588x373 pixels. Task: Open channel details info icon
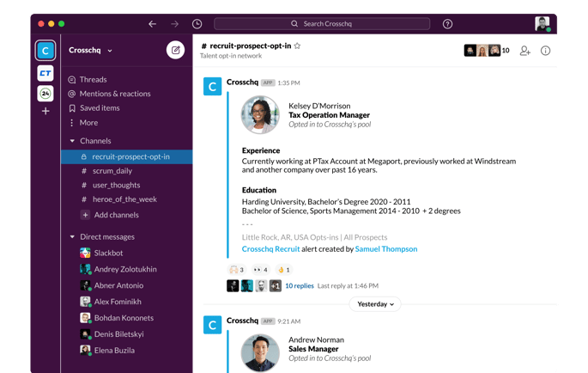(545, 51)
